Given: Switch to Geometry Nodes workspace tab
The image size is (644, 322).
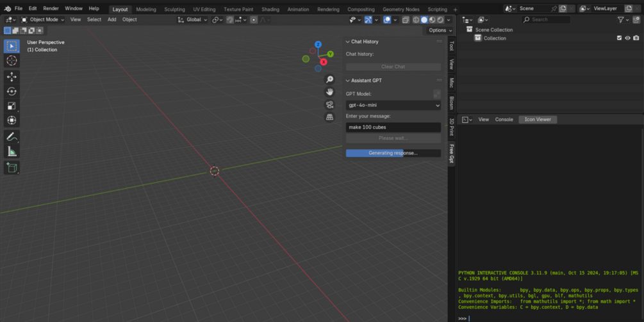Looking at the screenshot, I should click(401, 10).
